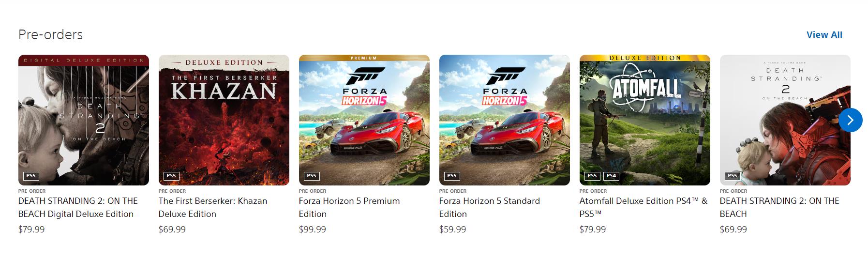The height and width of the screenshot is (261, 868).
Task: Open Death Stranding 2 Digital Deluxe cover art
Action: pos(84,120)
